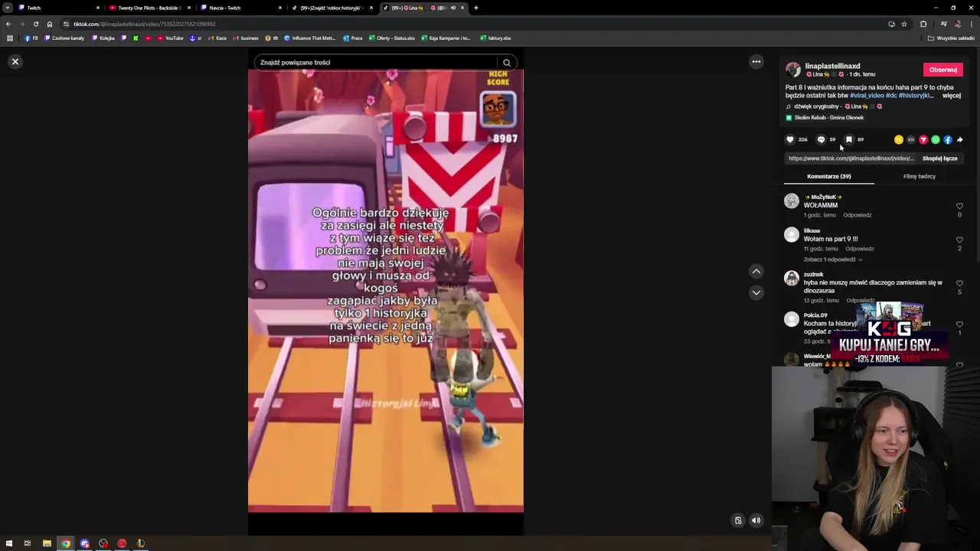The width and height of the screenshot is (980, 551).
Task: Close the TikTok video viewer with the X
Action: click(15, 61)
